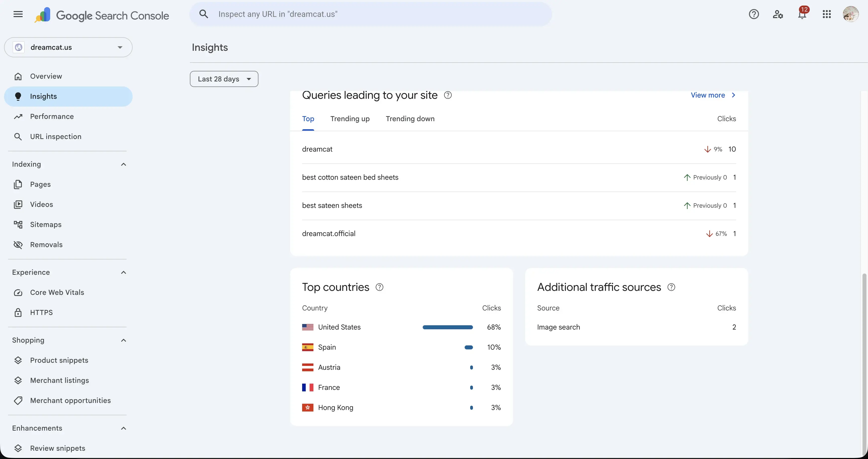Click the Sitemaps icon
Viewport: 868px width, 459px height.
coord(18,225)
